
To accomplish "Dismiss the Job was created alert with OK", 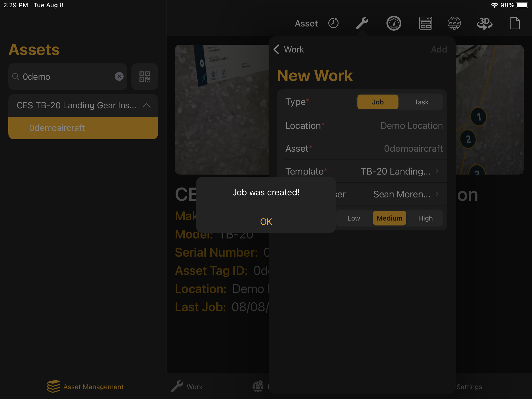I will [266, 221].
